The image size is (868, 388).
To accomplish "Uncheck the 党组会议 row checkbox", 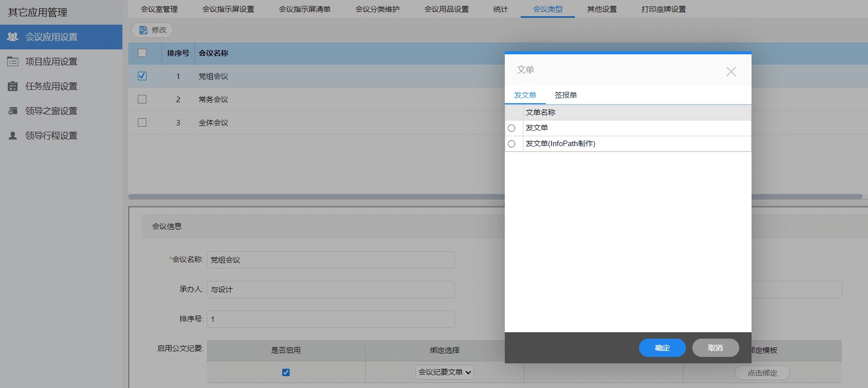I will 142,76.
